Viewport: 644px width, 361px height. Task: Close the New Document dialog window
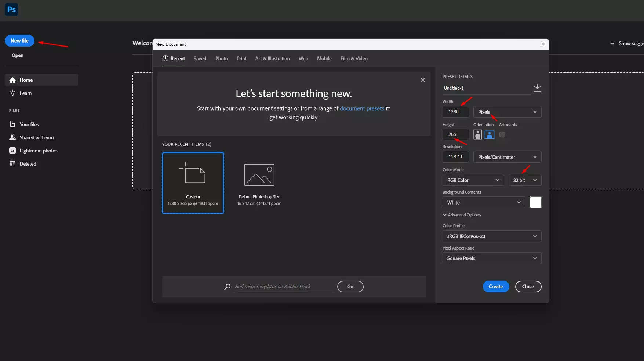(543, 44)
